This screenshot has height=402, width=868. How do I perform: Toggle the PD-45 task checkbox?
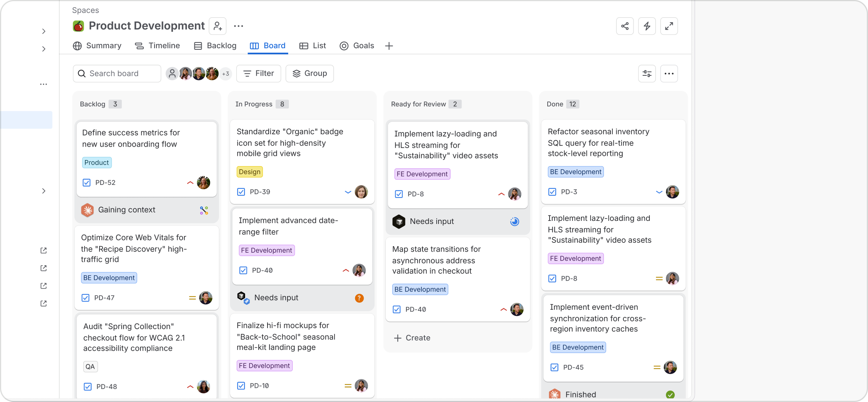click(x=555, y=368)
